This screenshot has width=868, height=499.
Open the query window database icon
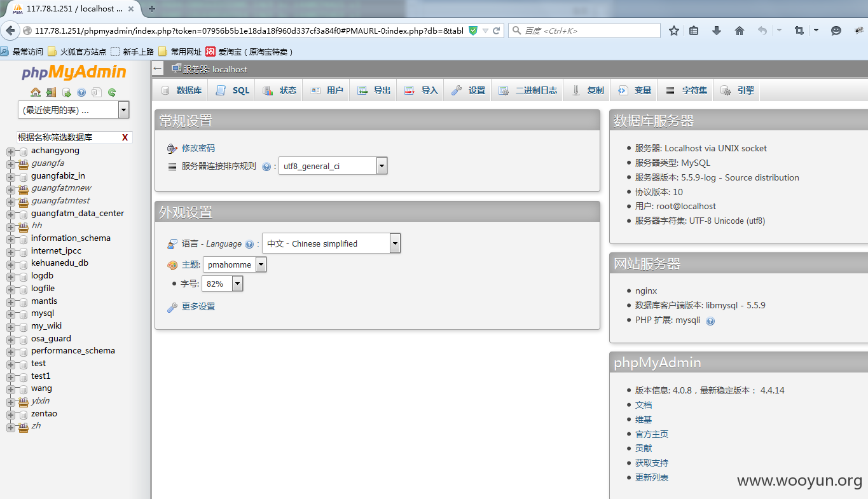coord(66,92)
